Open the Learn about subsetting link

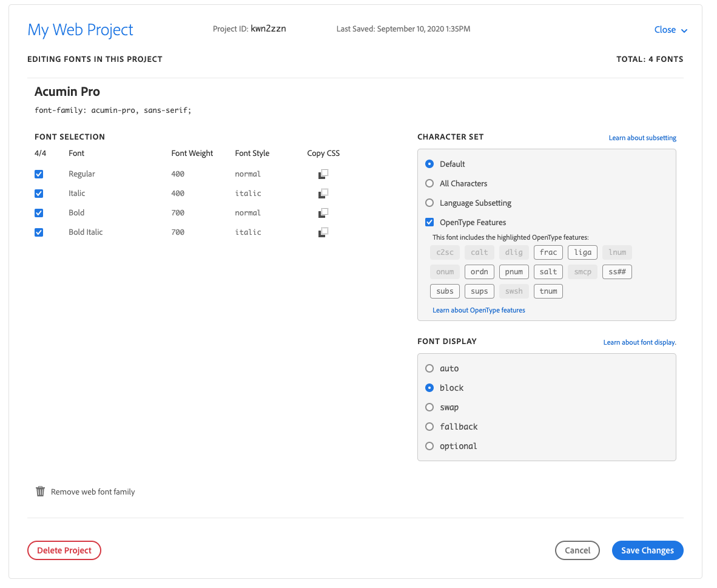[642, 138]
